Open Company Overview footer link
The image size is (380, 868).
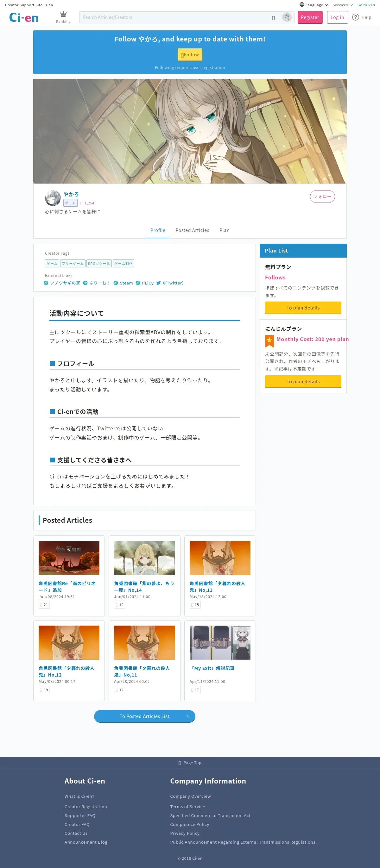click(191, 796)
